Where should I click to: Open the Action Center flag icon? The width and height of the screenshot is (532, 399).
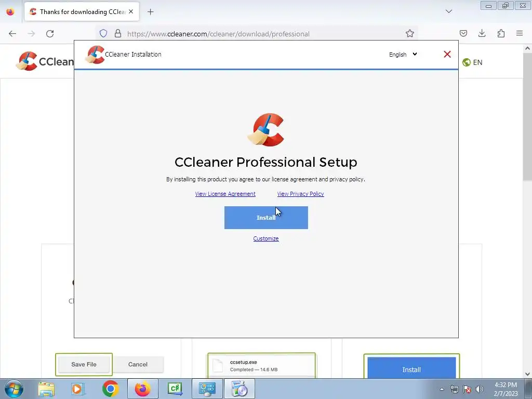coord(467,389)
